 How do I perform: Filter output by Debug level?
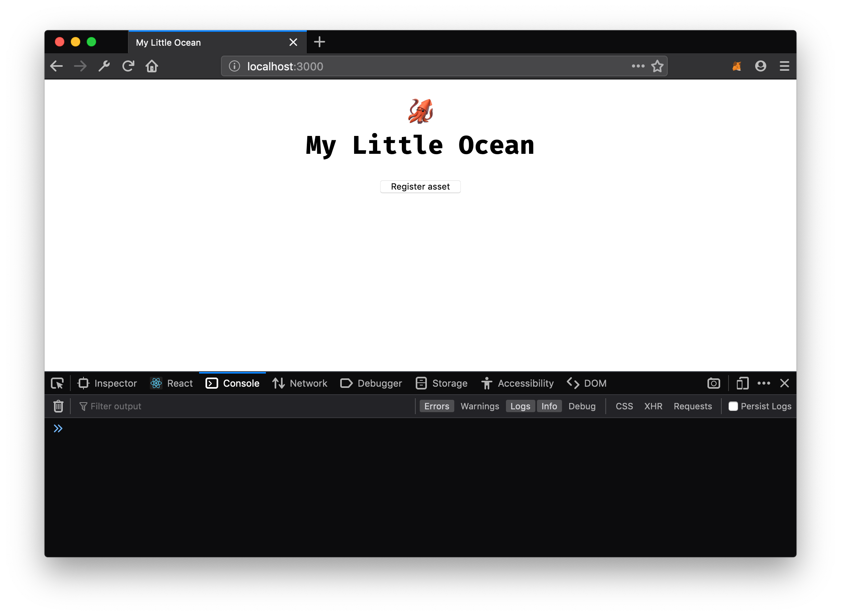(582, 406)
